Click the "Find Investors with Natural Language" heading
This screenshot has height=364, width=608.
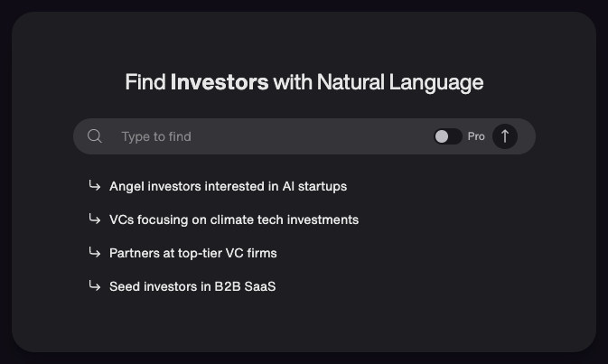[304, 82]
